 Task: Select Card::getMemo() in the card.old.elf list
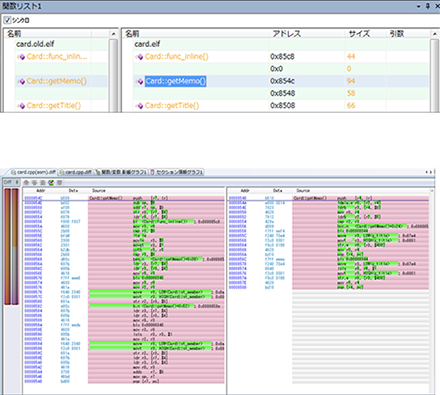(x=57, y=81)
